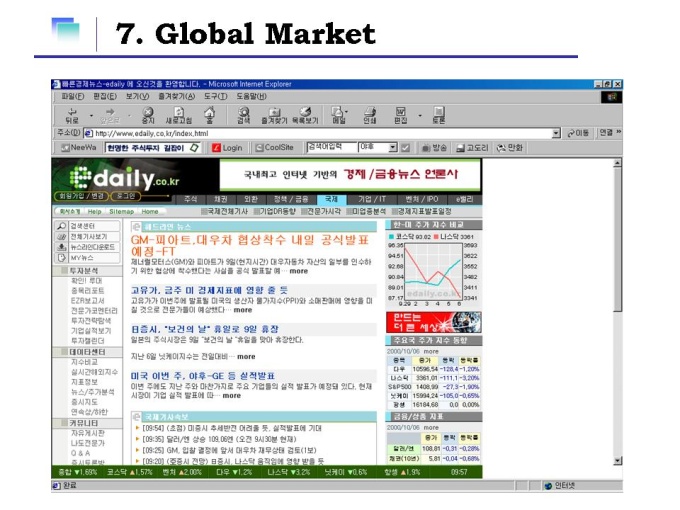Viewport: 680px width, 510px height.
Task: Click the 전체기사보기 sidebar icon
Action: 61,237
